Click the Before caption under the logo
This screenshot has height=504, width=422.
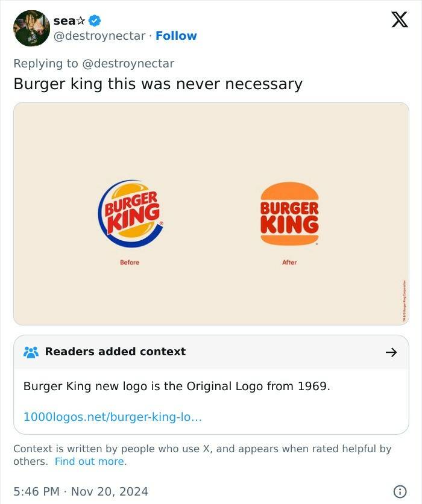[x=130, y=263]
